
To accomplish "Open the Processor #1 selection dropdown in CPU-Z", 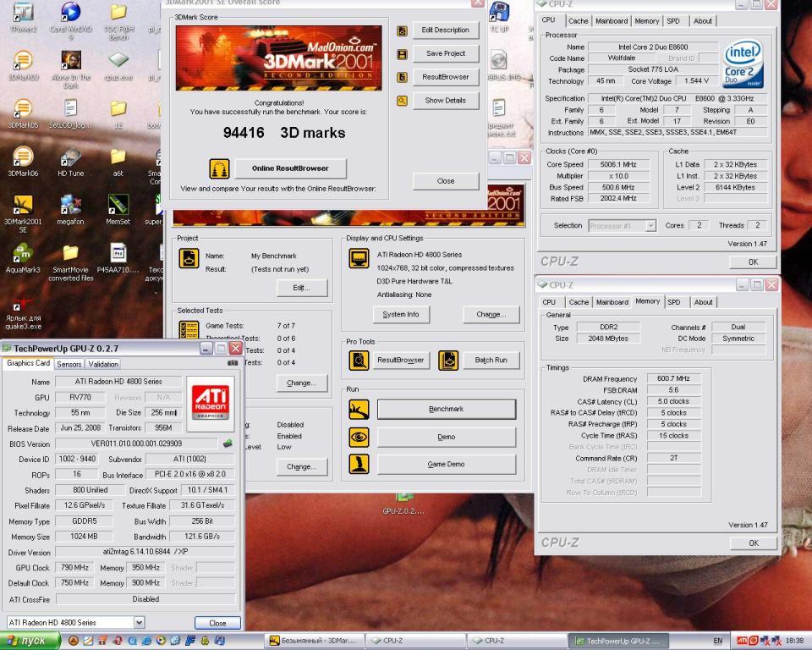I will [x=650, y=225].
